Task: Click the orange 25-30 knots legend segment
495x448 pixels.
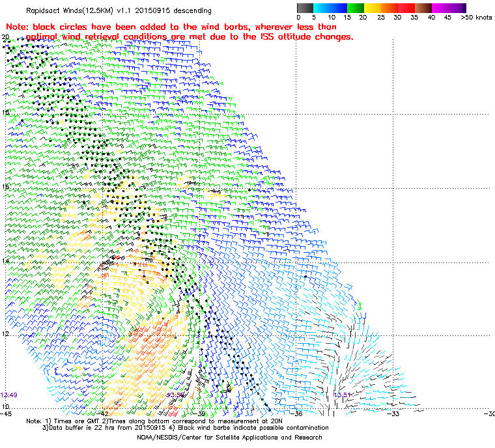Action: pyautogui.click(x=389, y=8)
